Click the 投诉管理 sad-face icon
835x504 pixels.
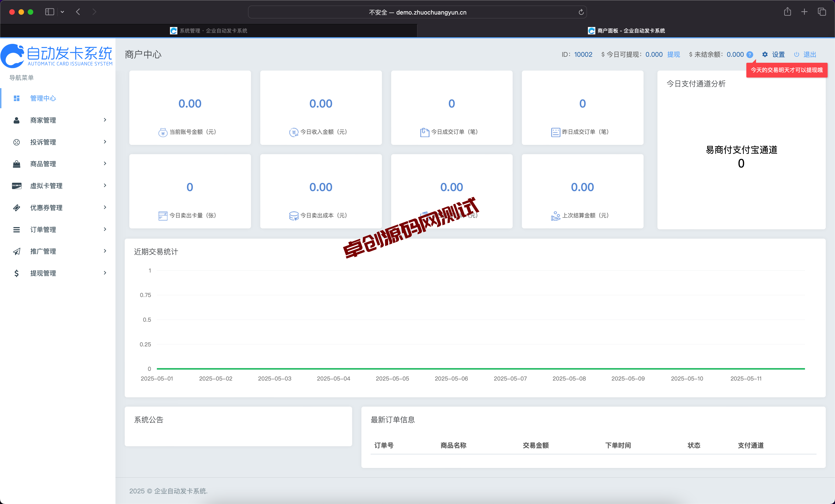click(17, 142)
